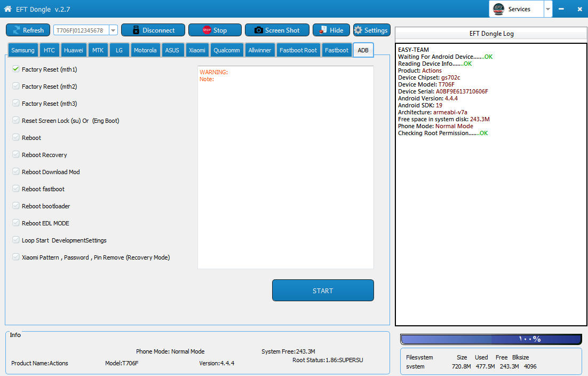
Task: Click the Device Chipset gs702c log line
Action: pos(429,77)
